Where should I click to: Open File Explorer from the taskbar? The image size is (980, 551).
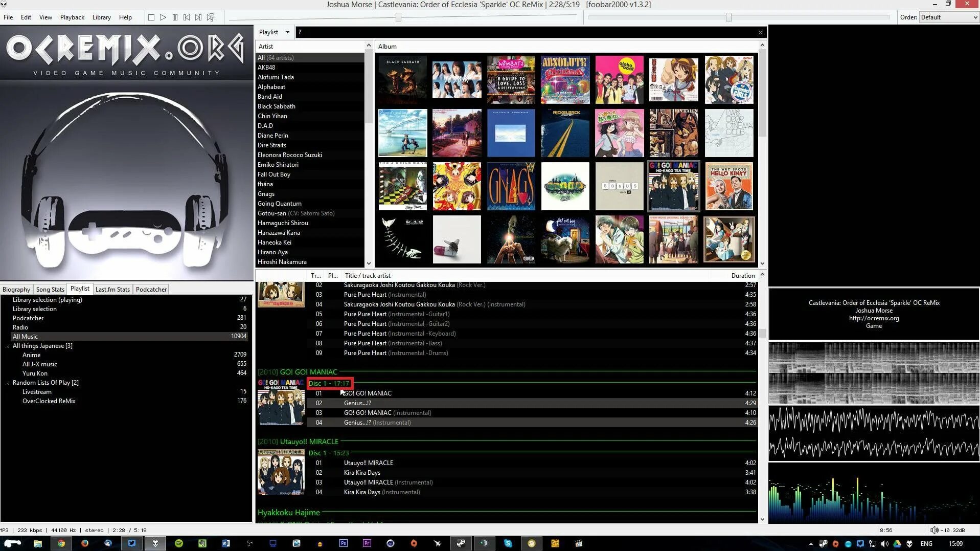(x=38, y=543)
